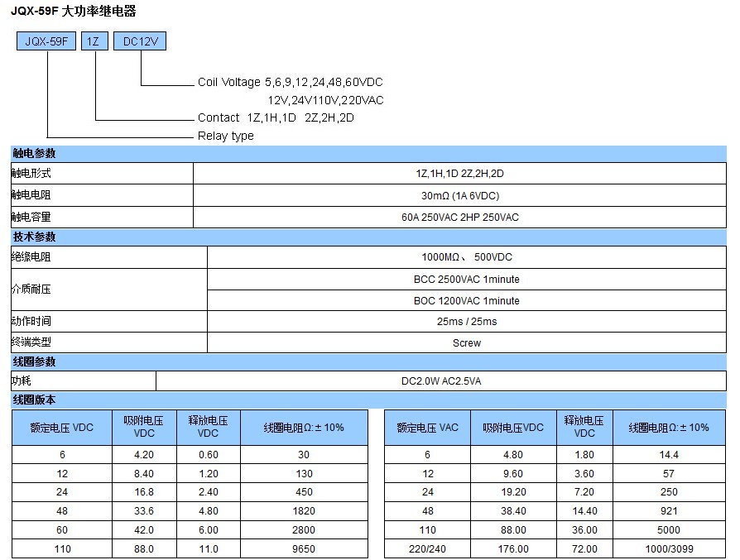Click the 'DC2.0W AC2.5VA' cell
The height and width of the screenshot is (560, 740).
point(441,381)
